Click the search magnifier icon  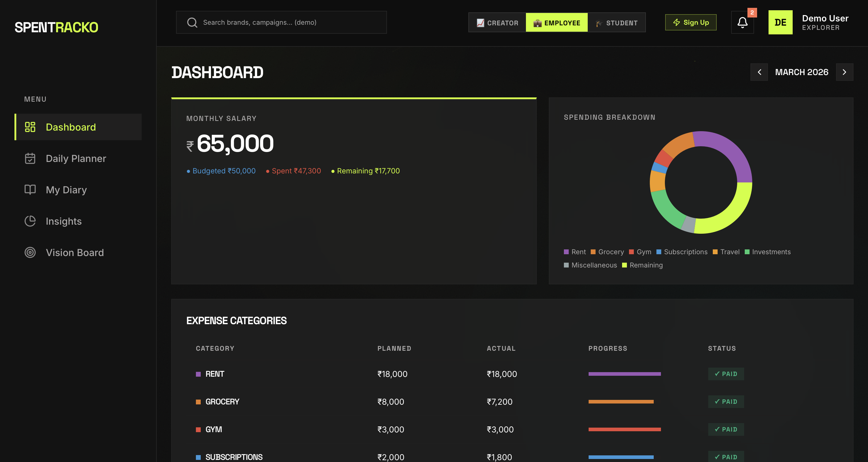(x=192, y=23)
